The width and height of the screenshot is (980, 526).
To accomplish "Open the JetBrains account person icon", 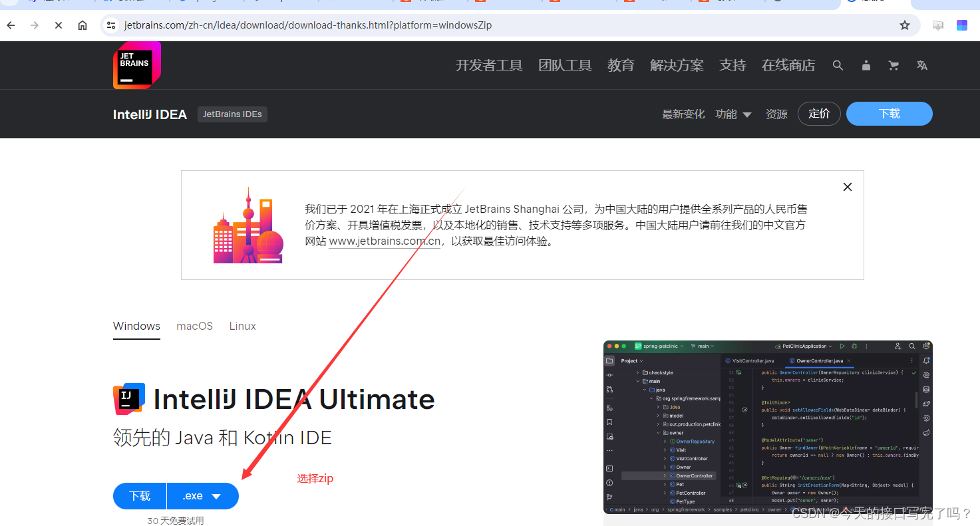I will 866,65.
